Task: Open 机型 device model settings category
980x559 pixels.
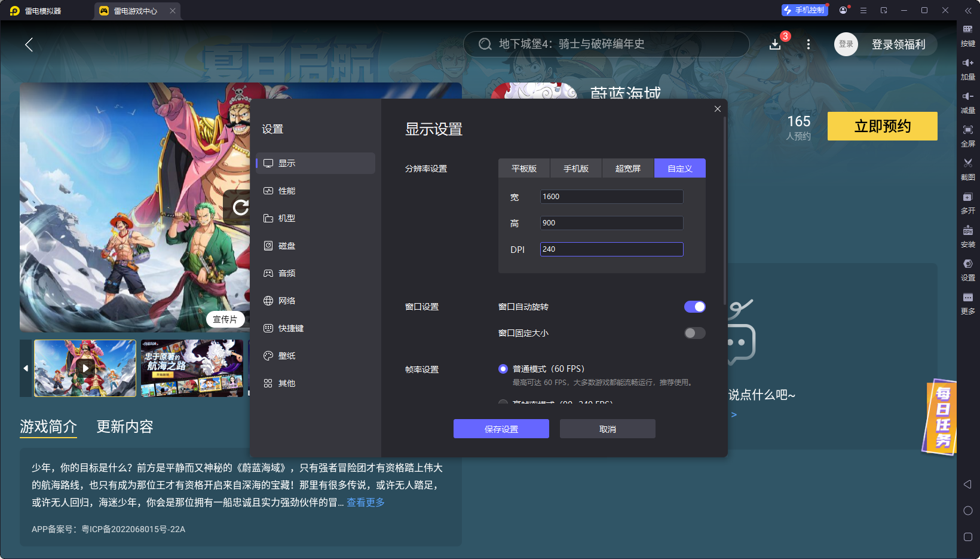Action: (316, 218)
